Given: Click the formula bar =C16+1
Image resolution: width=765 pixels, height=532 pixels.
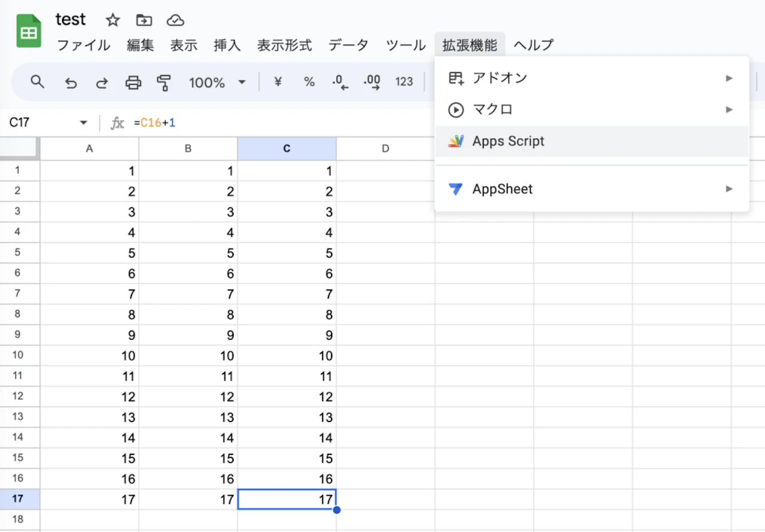Looking at the screenshot, I should 154,123.
